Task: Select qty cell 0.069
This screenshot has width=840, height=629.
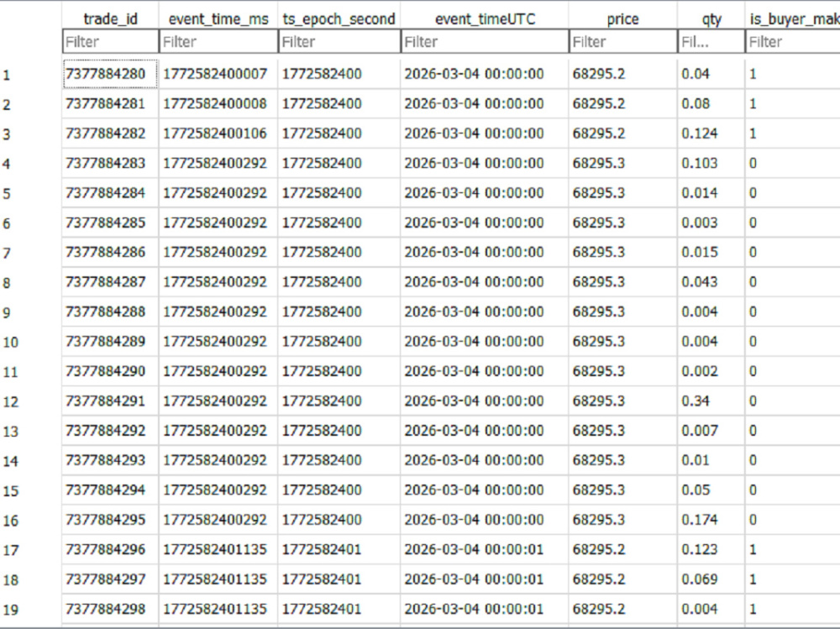Action: click(711, 579)
